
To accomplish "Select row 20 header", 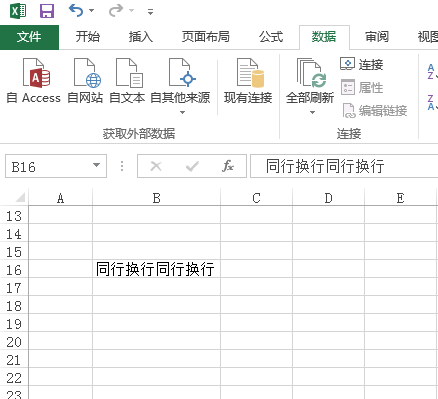I will pyautogui.click(x=14, y=342).
